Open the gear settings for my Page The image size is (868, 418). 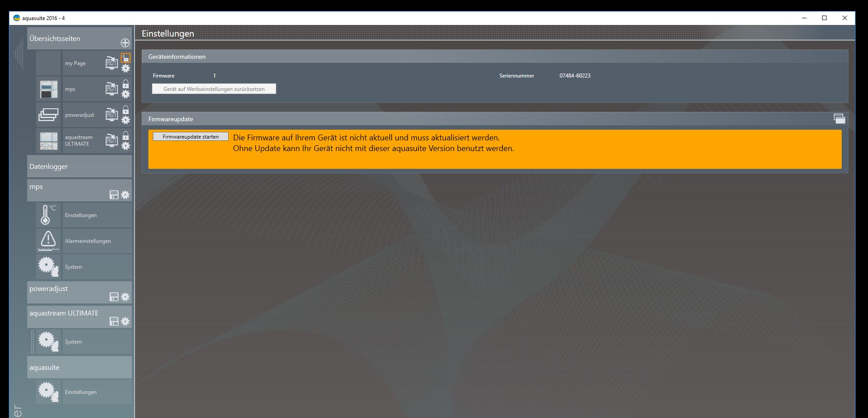[x=126, y=68]
